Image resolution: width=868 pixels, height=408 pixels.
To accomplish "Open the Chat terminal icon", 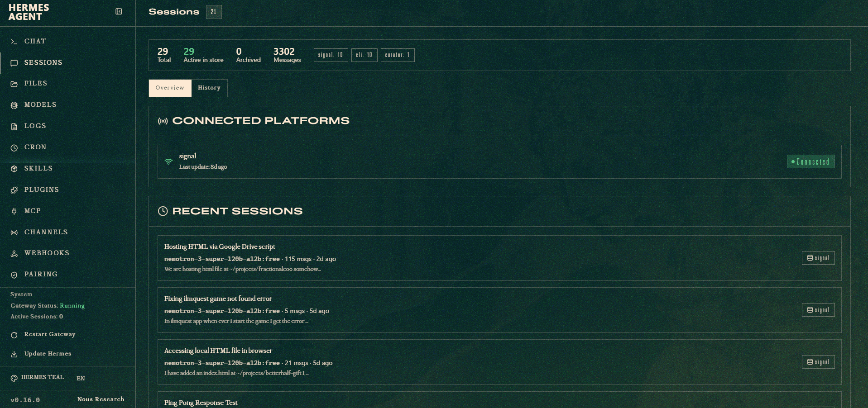I will pos(14,41).
